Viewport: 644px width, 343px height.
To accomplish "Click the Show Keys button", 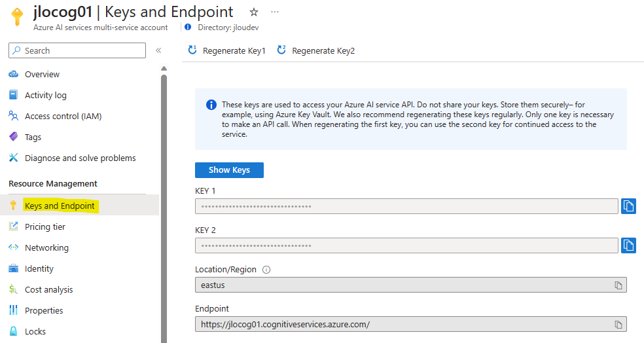I will [x=229, y=170].
